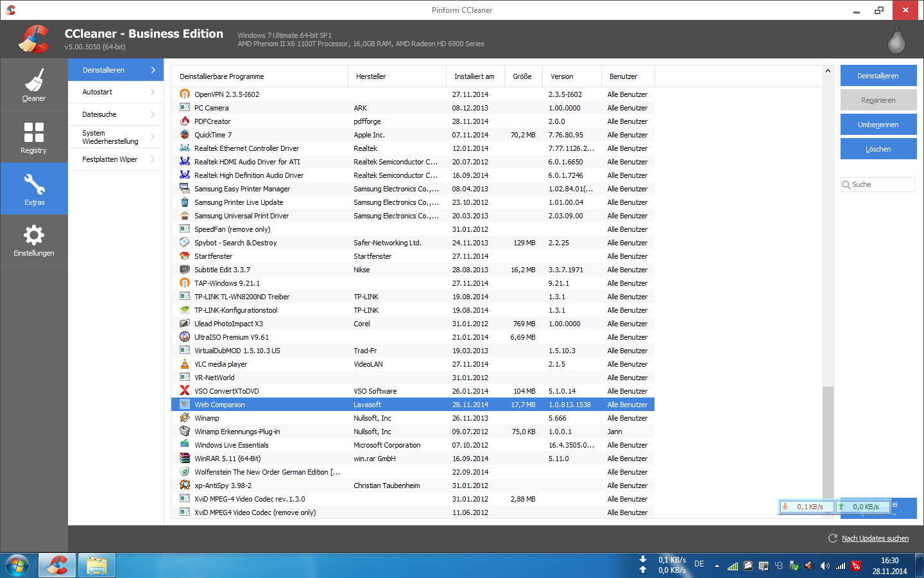This screenshot has width=924, height=578.
Task: Click the Löschen button
Action: 878,149
